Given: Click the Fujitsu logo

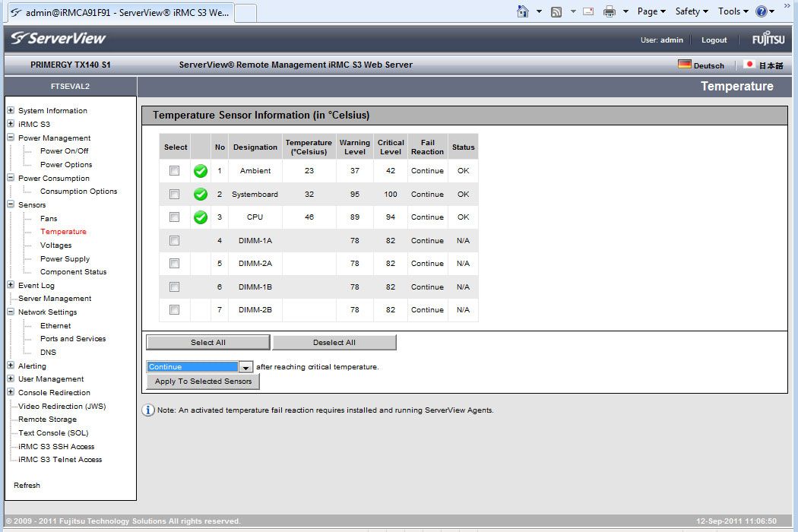Looking at the screenshot, I should click(768, 39).
